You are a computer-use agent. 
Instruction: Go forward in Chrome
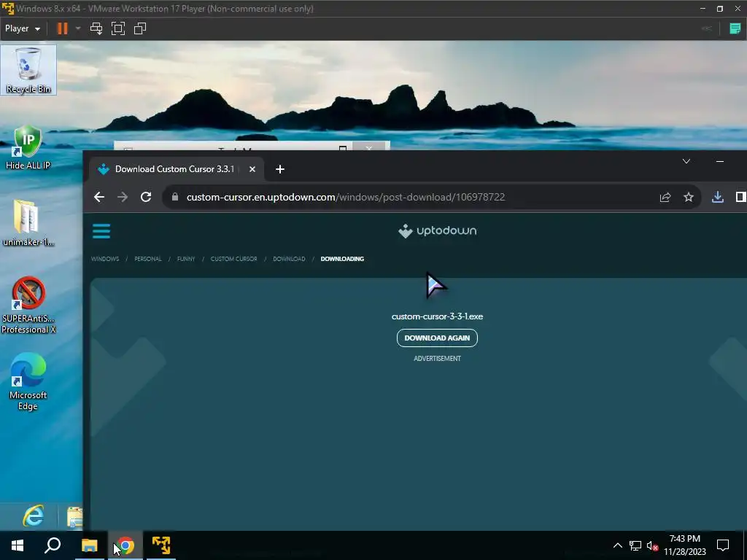123,197
